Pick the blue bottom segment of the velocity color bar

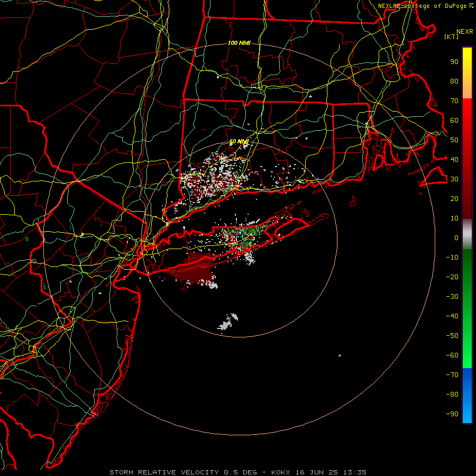(467, 396)
